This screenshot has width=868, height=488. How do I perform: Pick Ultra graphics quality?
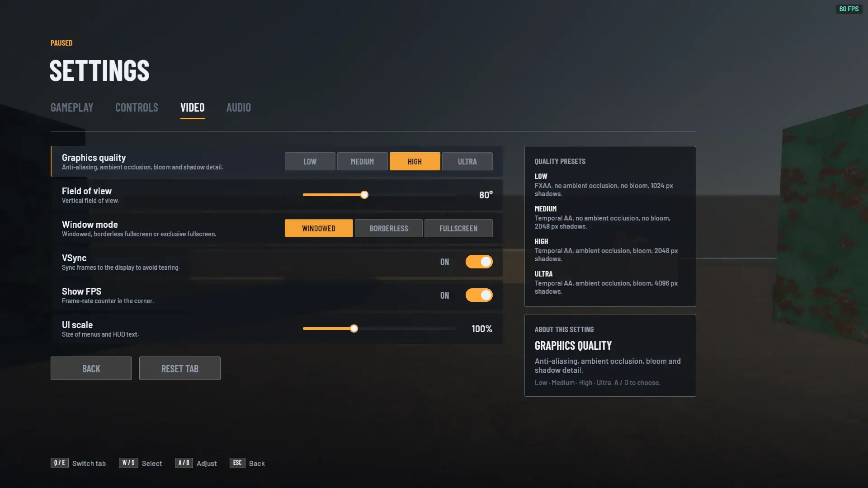click(467, 161)
